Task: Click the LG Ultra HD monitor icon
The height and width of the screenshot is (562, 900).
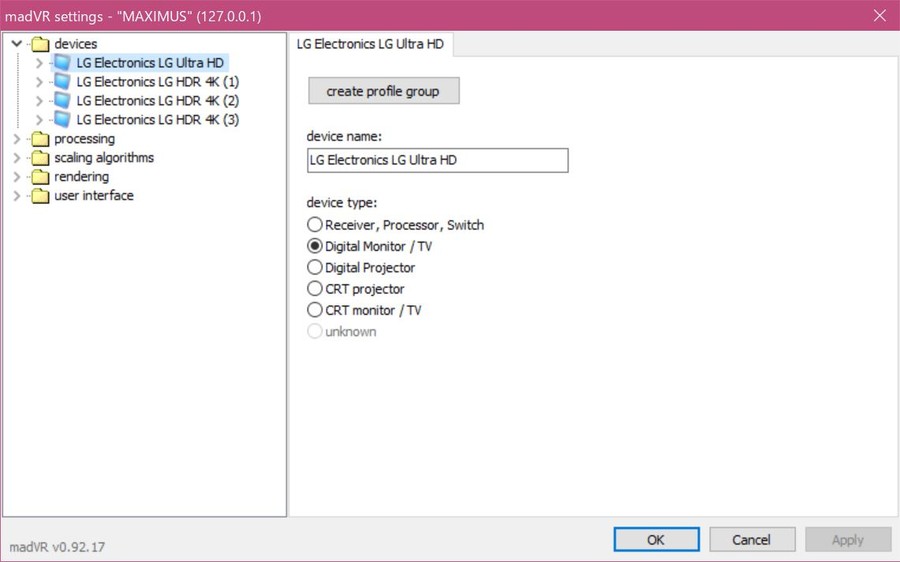Action: [x=63, y=63]
